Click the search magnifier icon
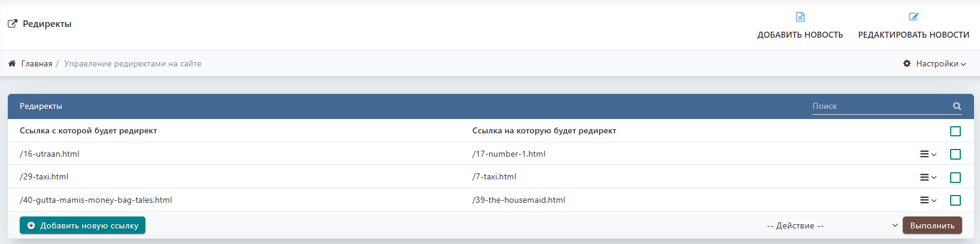 [x=957, y=106]
